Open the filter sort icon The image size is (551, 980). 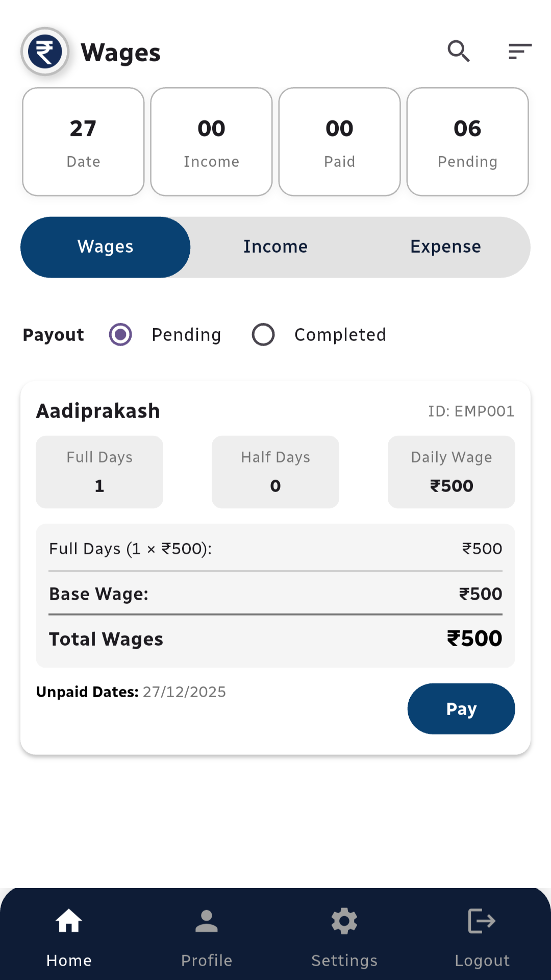point(520,52)
